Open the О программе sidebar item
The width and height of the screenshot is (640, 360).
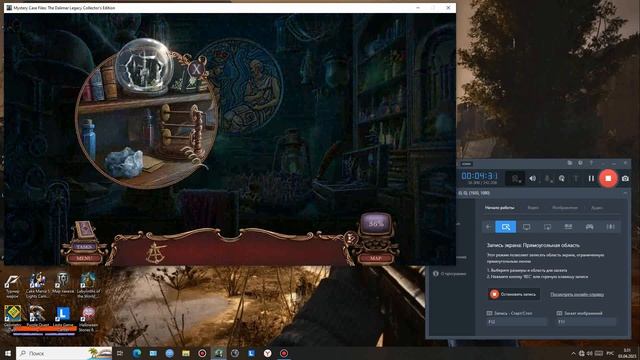[450, 273]
